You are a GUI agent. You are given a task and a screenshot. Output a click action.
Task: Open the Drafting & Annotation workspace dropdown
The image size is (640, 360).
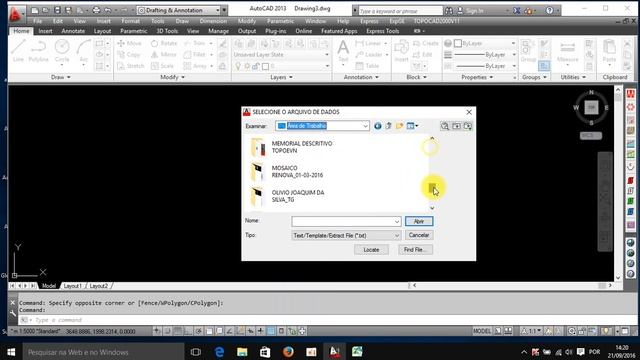(x=218, y=10)
